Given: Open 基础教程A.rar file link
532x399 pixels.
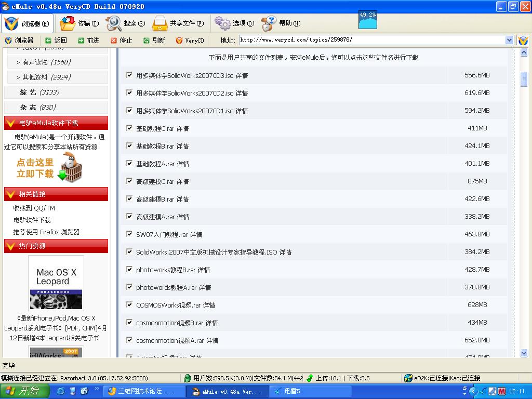Looking at the screenshot, I should pyautogui.click(x=155, y=164).
